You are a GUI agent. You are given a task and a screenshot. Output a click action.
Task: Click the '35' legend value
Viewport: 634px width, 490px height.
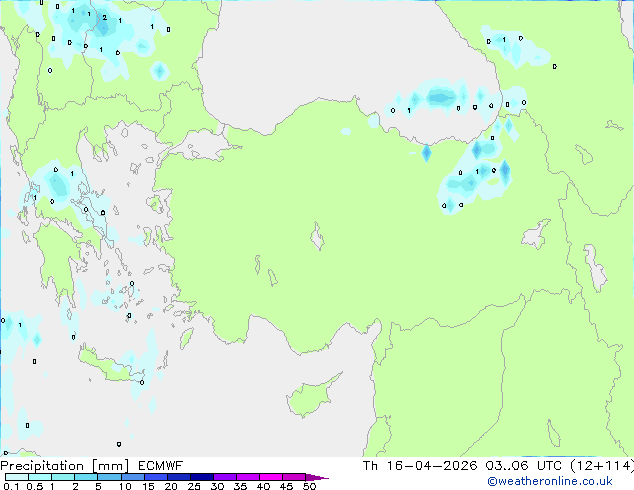tap(240, 486)
